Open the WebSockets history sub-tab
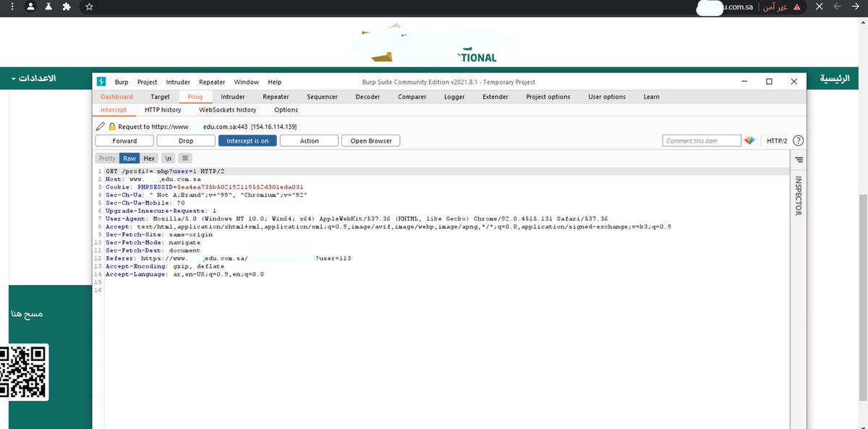The height and width of the screenshot is (429, 868). [227, 110]
